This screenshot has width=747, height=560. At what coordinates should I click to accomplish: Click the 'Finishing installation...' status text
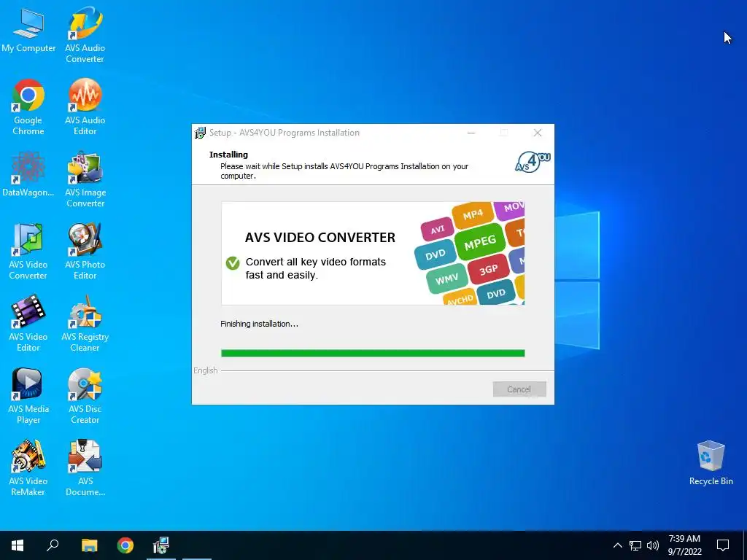pyautogui.click(x=259, y=324)
